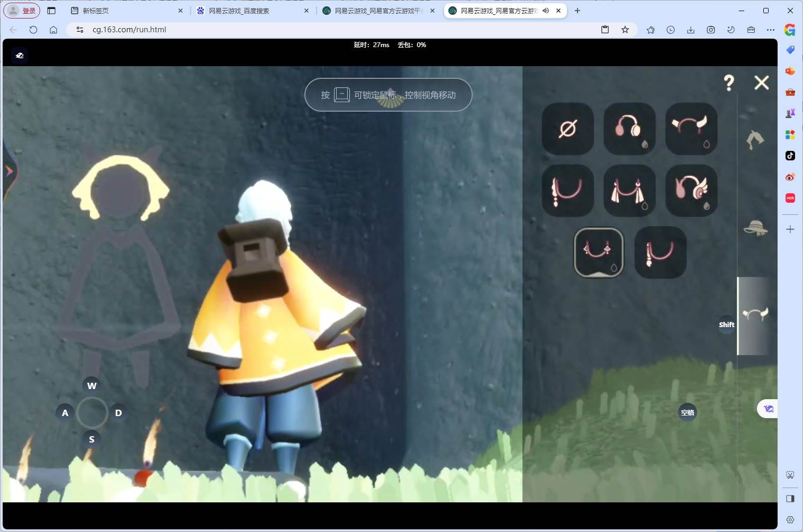803x532 pixels.
Task: Open the tab actions menu icon
Action: [51, 11]
